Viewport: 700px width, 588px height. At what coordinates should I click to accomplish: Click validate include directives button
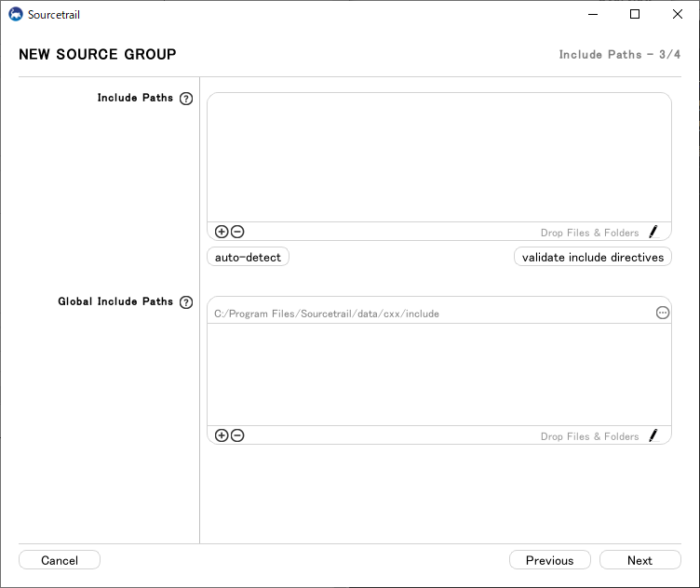tap(592, 257)
